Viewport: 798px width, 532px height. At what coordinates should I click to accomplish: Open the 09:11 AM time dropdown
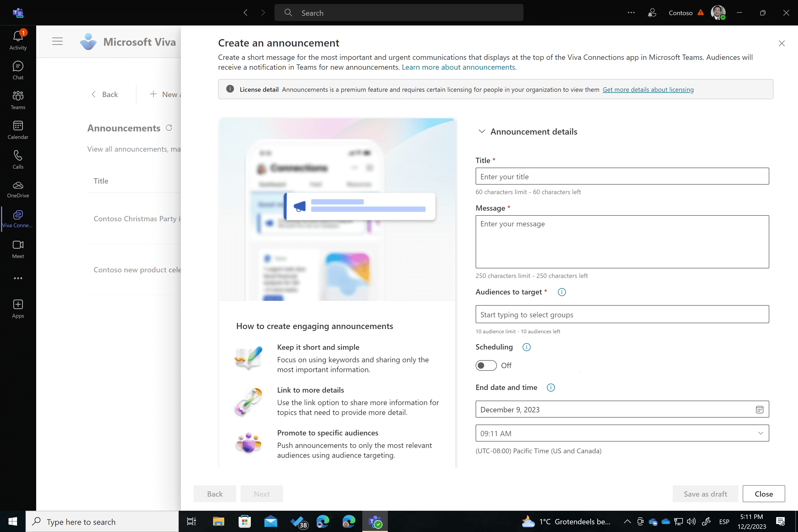[622, 433]
